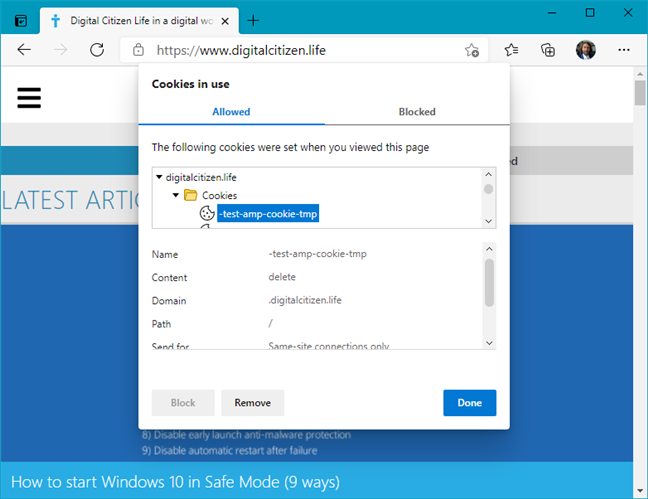Click the disabled Block button
Screen dimensions: 648x499
[183, 403]
